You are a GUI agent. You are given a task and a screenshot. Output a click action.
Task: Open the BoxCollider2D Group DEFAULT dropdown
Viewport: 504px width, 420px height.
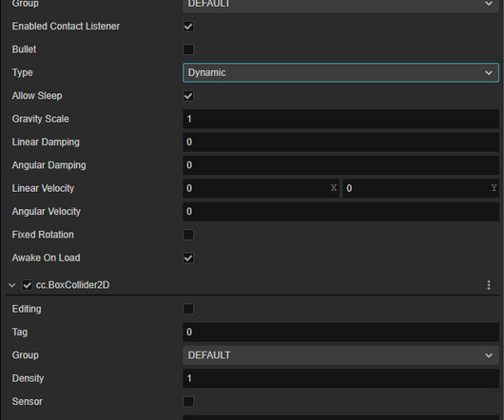coord(340,355)
